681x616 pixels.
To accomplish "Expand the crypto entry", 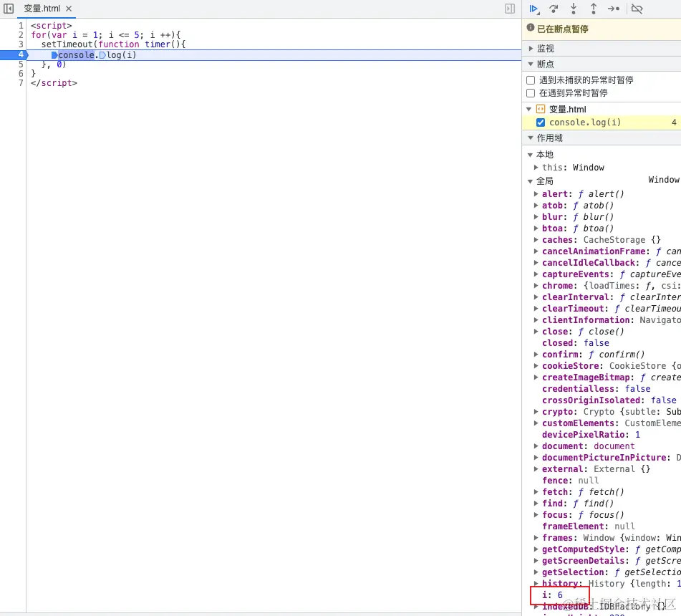I will pos(536,411).
